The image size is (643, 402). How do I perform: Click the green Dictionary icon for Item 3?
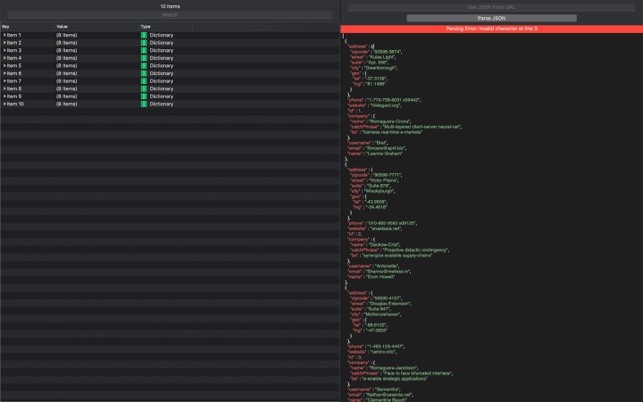point(144,50)
